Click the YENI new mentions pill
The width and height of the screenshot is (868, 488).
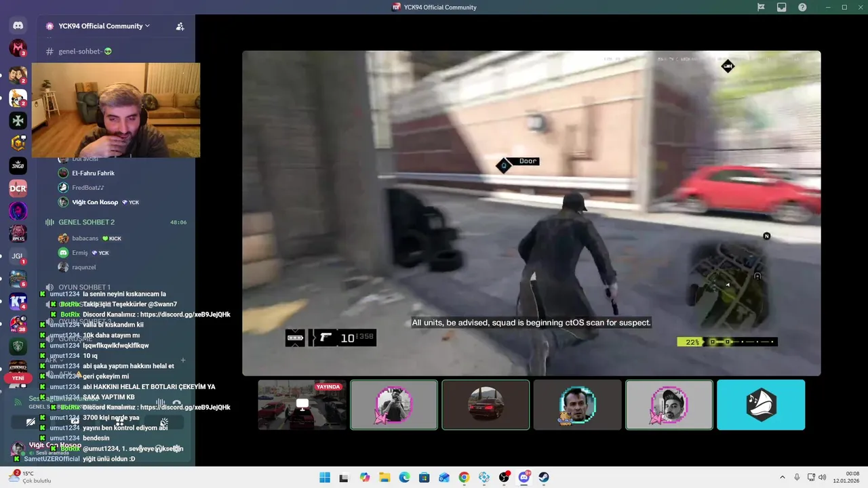coord(18,378)
